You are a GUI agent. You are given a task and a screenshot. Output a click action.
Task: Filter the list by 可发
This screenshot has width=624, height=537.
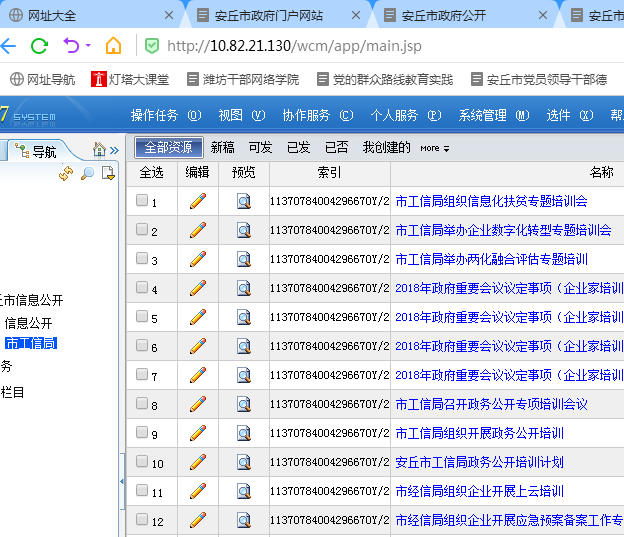260,147
